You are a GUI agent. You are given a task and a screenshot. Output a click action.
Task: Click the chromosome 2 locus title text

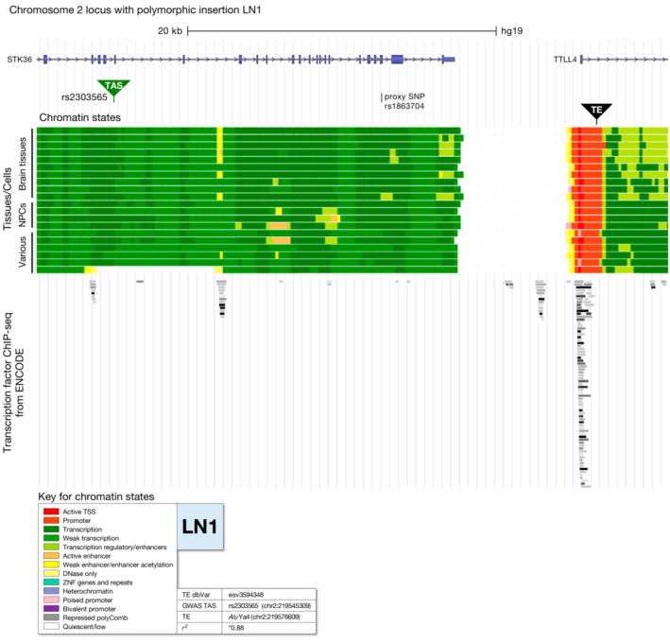coord(135,9)
